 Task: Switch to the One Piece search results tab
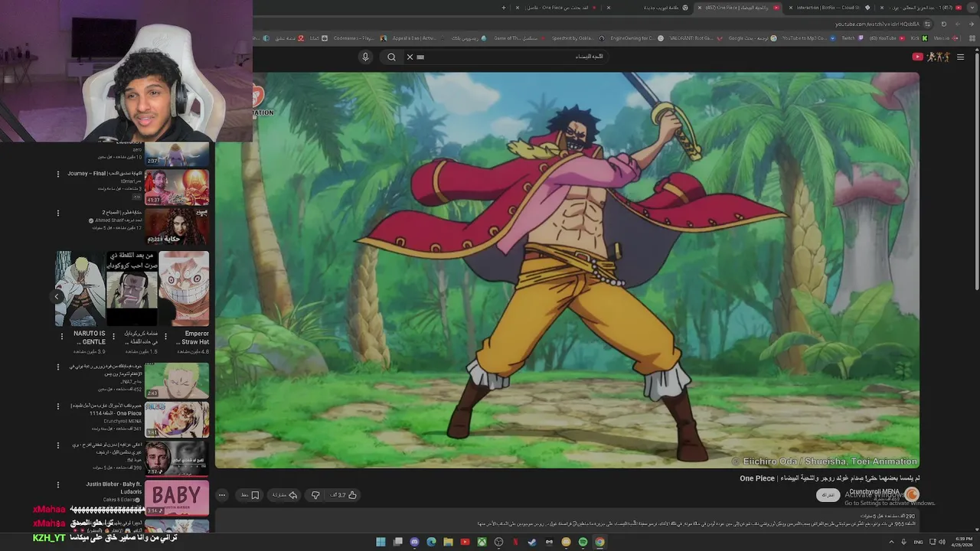[559, 8]
